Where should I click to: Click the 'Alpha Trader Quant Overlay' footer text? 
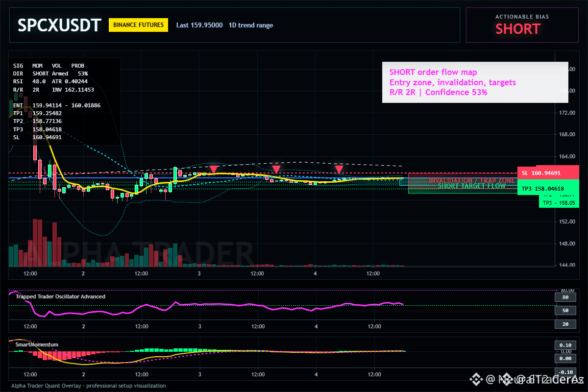(88, 386)
